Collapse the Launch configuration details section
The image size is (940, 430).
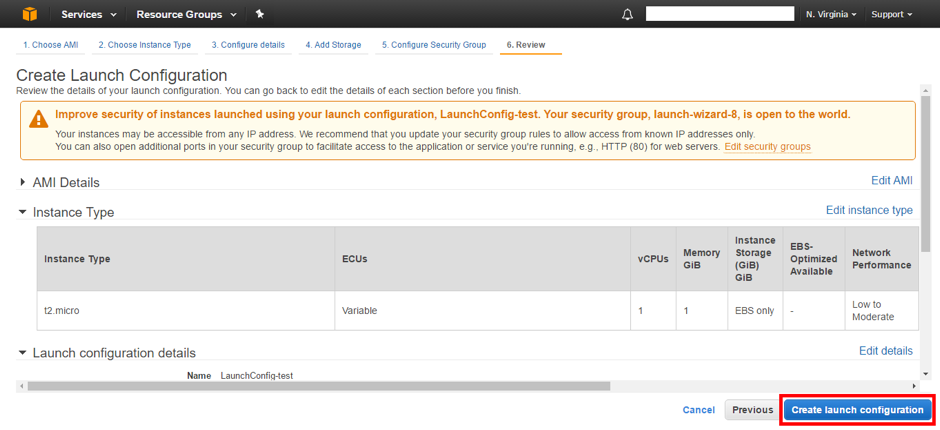[23, 353]
